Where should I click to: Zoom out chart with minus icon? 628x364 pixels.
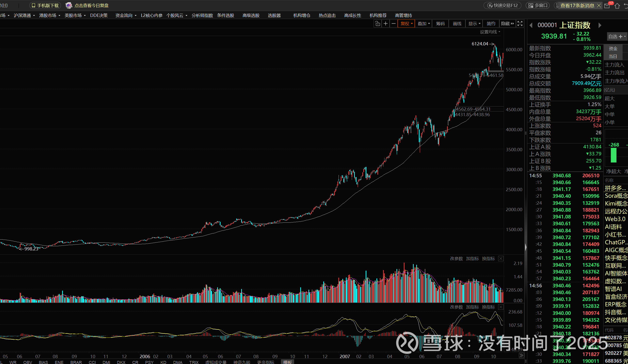393,24
